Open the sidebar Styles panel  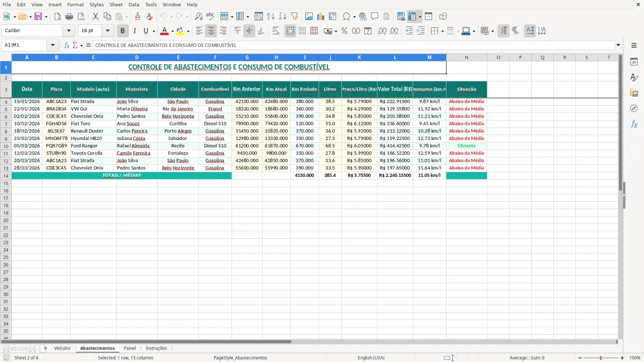(634, 78)
